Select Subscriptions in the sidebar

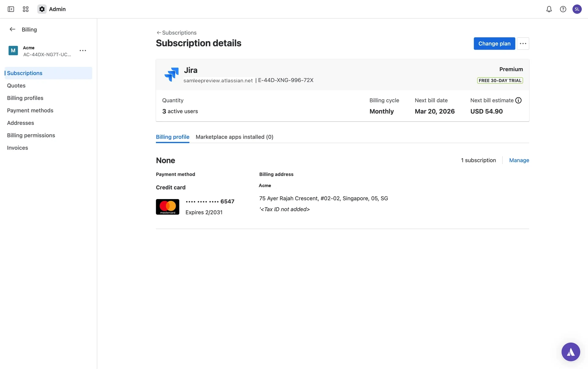(48, 73)
